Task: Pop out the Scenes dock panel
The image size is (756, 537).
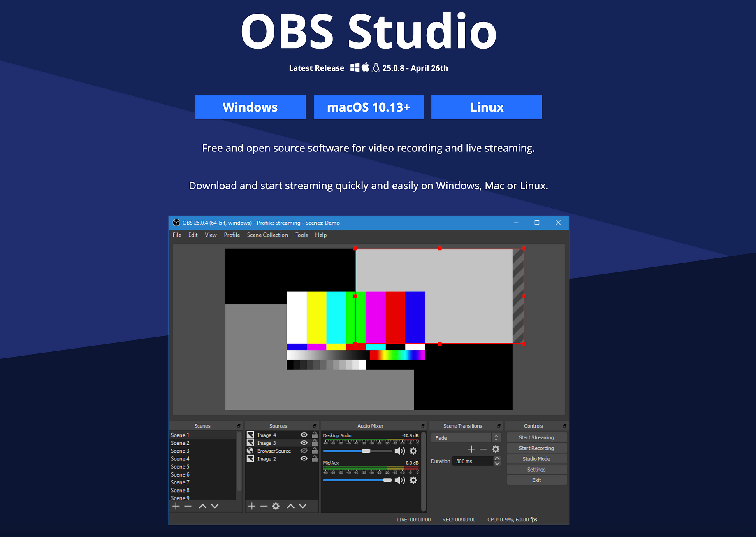Action: click(239, 426)
